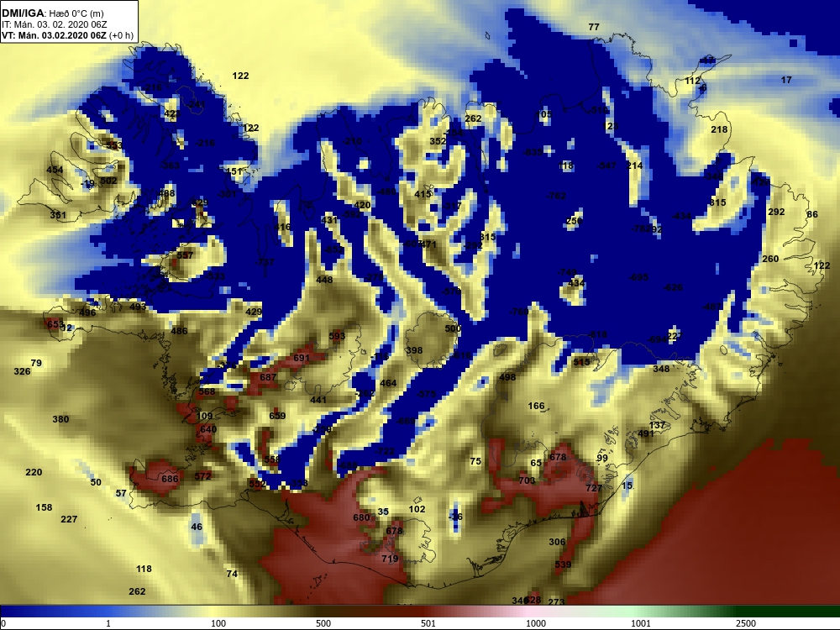Click the legend label '2500'
This screenshot has width=840, height=630.
coord(746,623)
